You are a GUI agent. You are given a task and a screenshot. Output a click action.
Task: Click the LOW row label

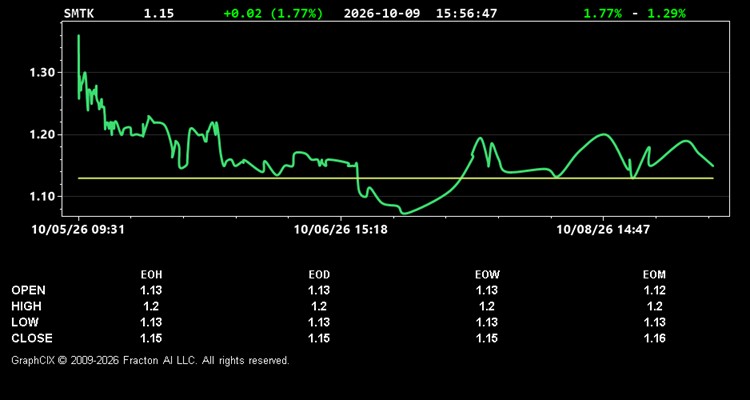point(25,322)
